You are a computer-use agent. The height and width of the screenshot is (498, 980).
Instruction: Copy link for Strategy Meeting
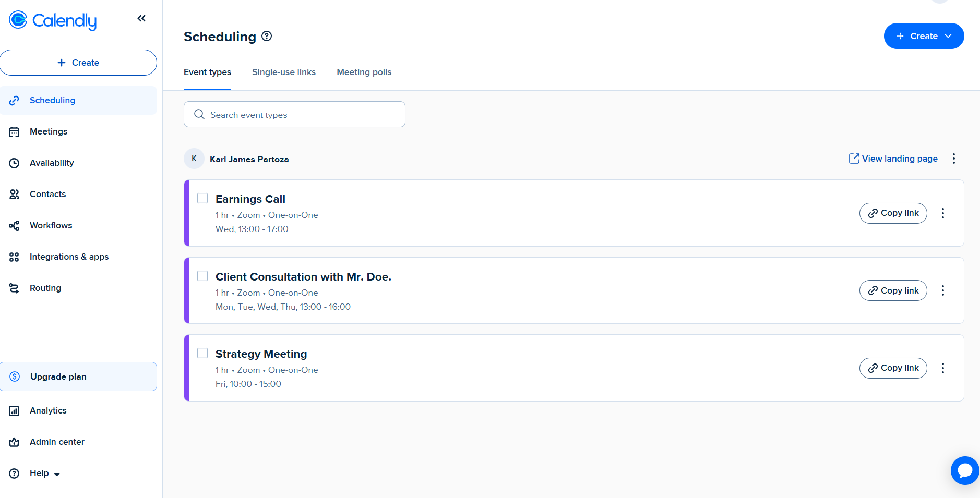pyautogui.click(x=893, y=368)
